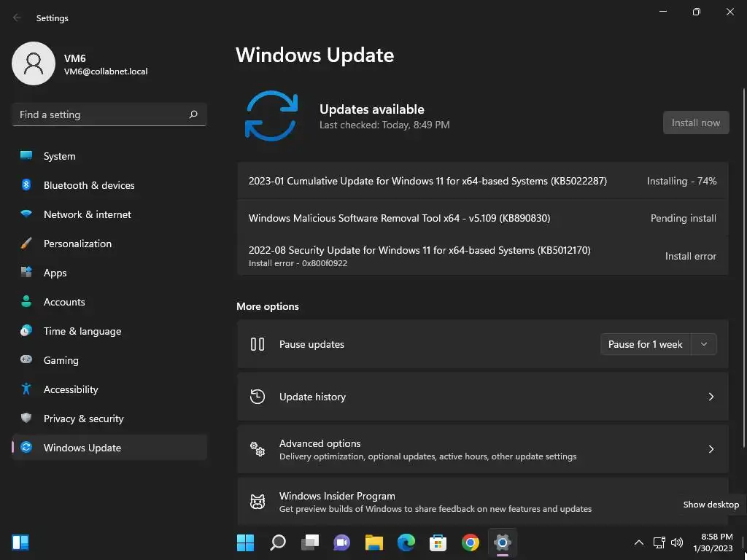Click Last checked: Today, 8:49 PM text

pos(384,125)
